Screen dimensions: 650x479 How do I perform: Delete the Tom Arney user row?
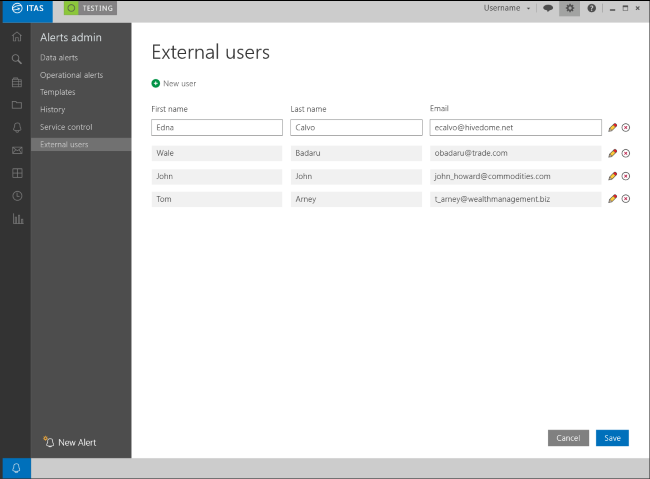click(x=626, y=199)
